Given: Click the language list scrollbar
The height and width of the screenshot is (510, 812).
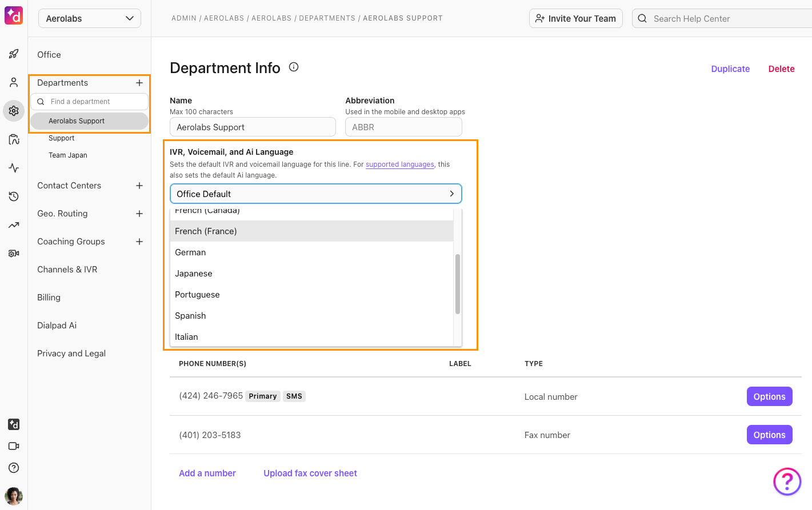Looking at the screenshot, I should (x=458, y=284).
